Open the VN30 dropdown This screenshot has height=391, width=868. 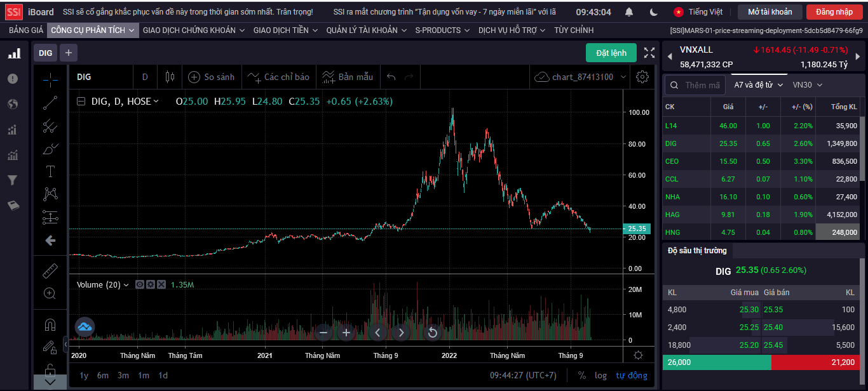[808, 85]
